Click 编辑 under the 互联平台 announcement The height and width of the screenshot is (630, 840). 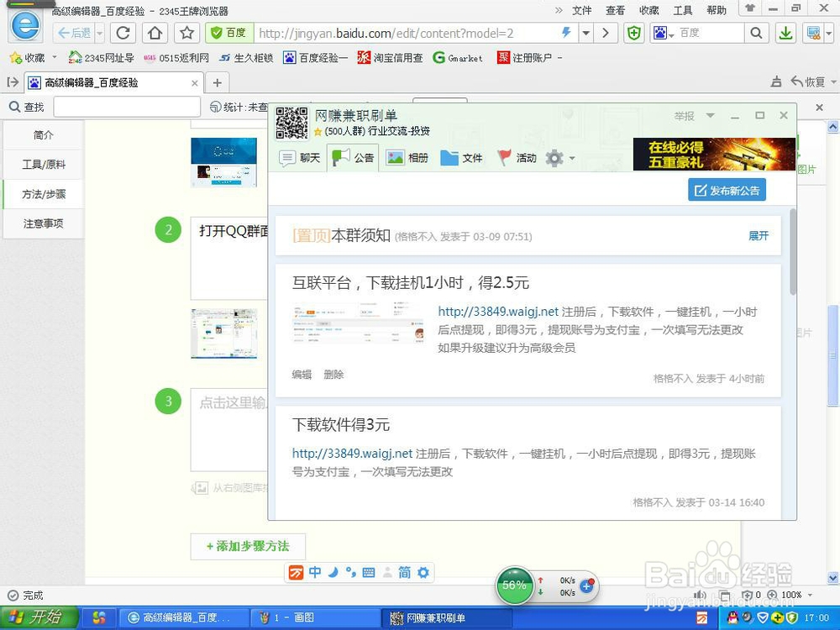pos(302,375)
